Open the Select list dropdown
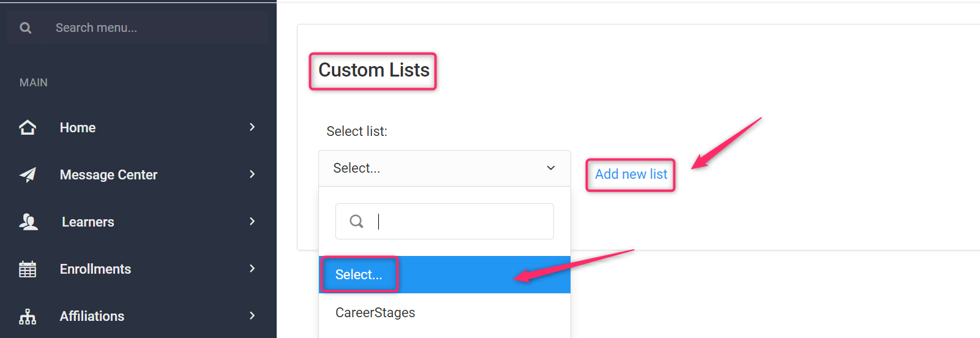Screen dimensions: 980x338 tap(444, 168)
